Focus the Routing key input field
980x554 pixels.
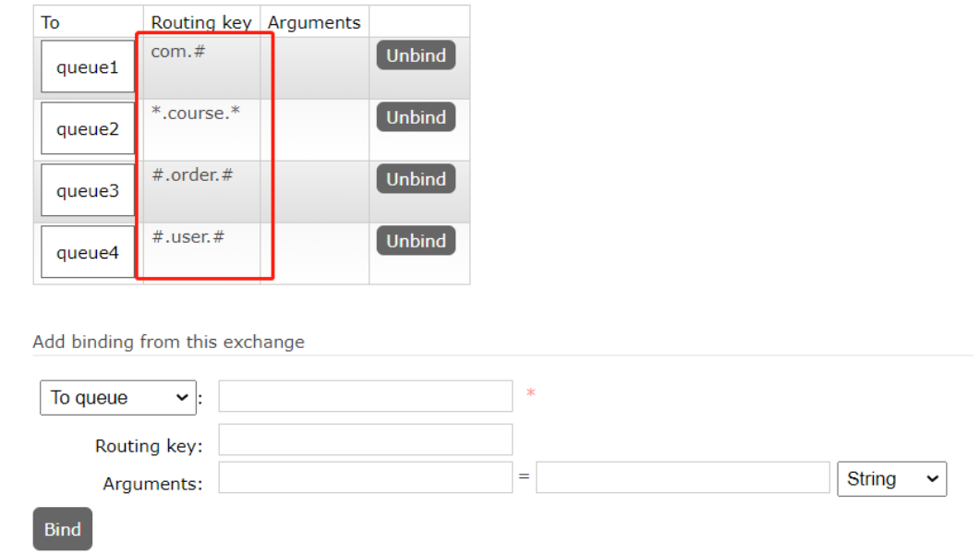366,440
